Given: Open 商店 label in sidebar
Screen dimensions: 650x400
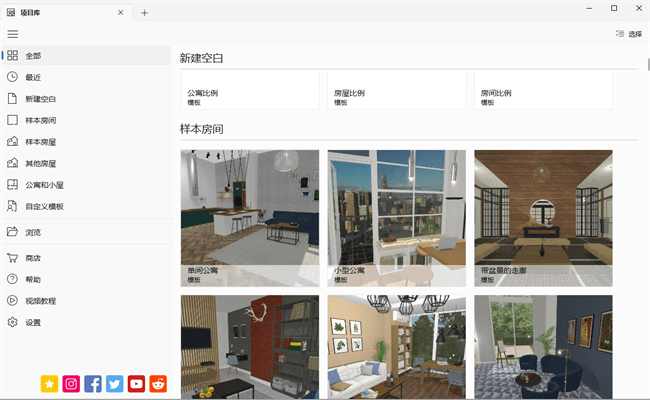Looking at the screenshot, I should pyautogui.click(x=33, y=258).
